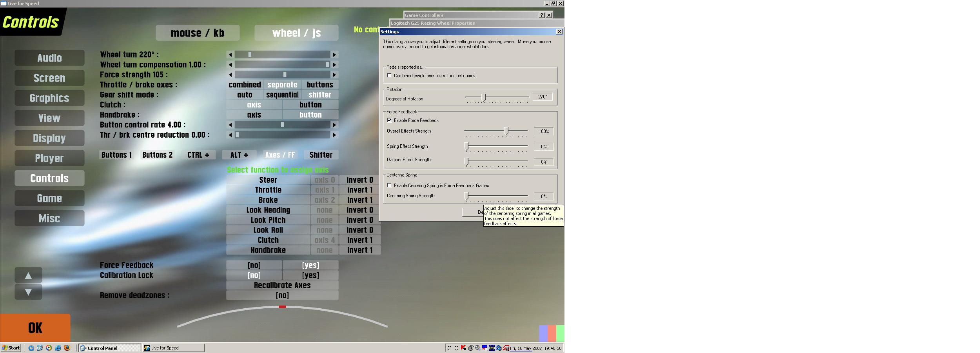The height and width of the screenshot is (353, 980).
Task: Set Gear shift mode to sequential
Action: [282, 95]
